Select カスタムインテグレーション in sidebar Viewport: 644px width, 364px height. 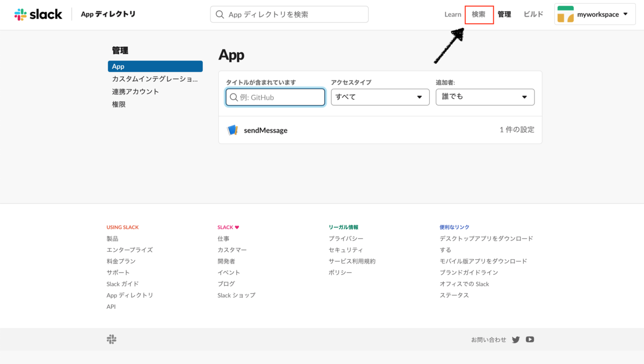[155, 79]
